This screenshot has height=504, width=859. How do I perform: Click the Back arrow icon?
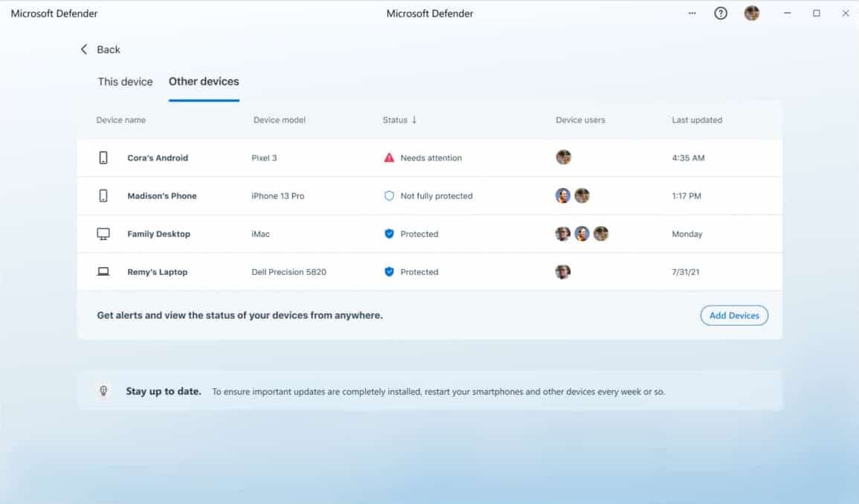pyautogui.click(x=84, y=50)
